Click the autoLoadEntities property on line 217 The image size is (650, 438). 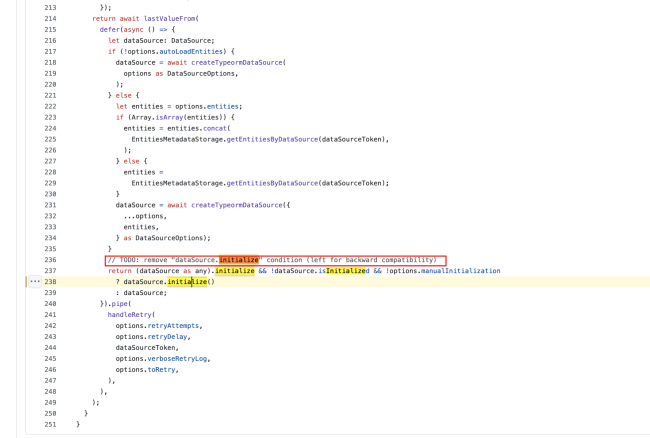tap(191, 51)
